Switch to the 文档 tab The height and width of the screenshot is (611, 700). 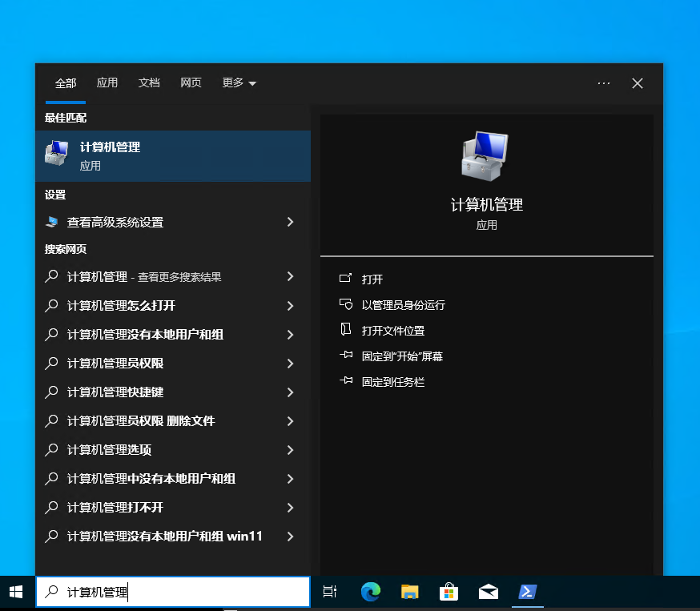point(149,83)
